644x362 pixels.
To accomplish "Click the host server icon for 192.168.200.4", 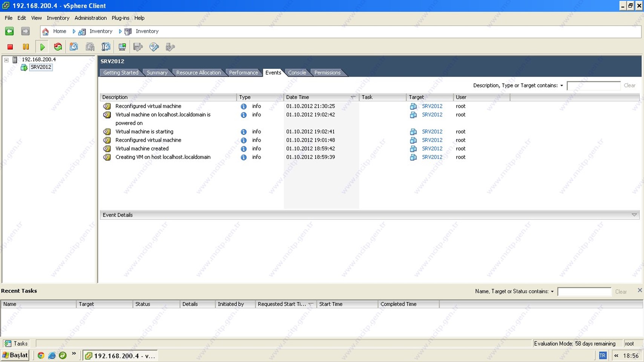I will pyautogui.click(x=15, y=60).
